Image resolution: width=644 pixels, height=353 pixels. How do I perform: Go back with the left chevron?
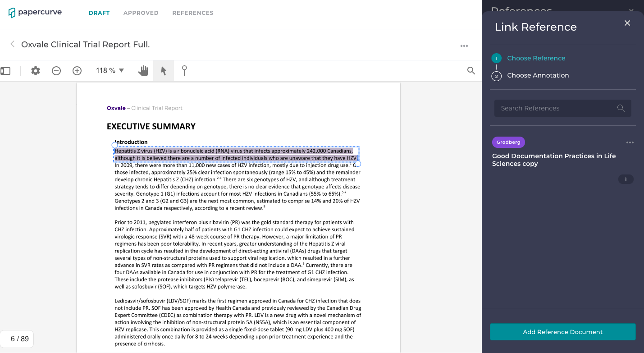(x=13, y=44)
